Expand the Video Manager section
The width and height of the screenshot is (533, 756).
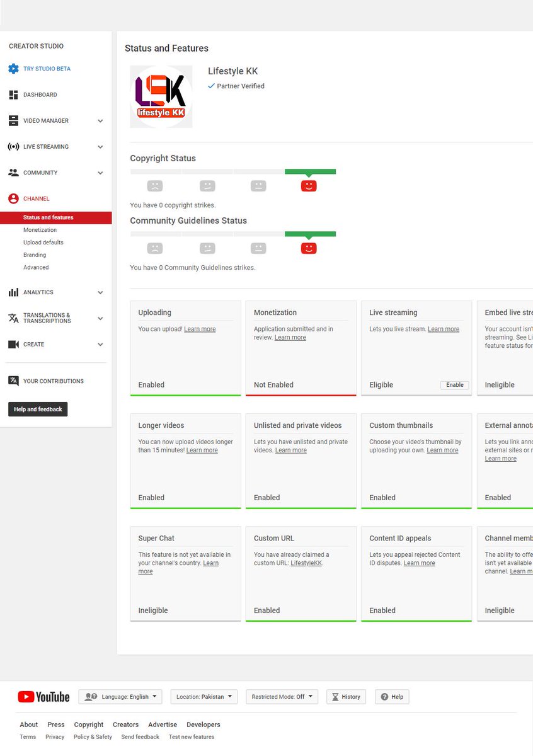click(100, 121)
